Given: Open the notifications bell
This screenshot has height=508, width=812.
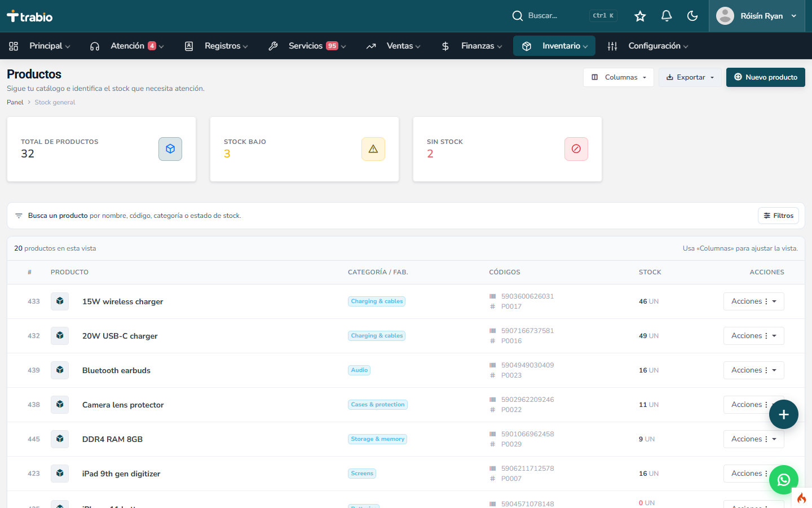Looking at the screenshot, I should [667, 16].
